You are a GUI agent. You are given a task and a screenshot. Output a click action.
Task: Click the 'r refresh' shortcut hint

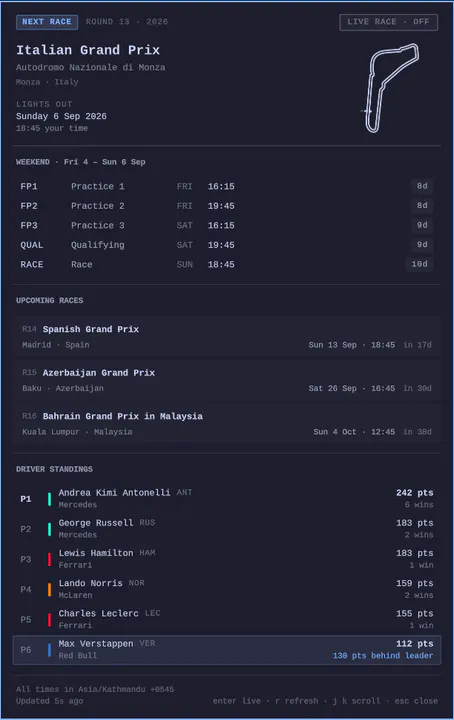tap(297, 701)
